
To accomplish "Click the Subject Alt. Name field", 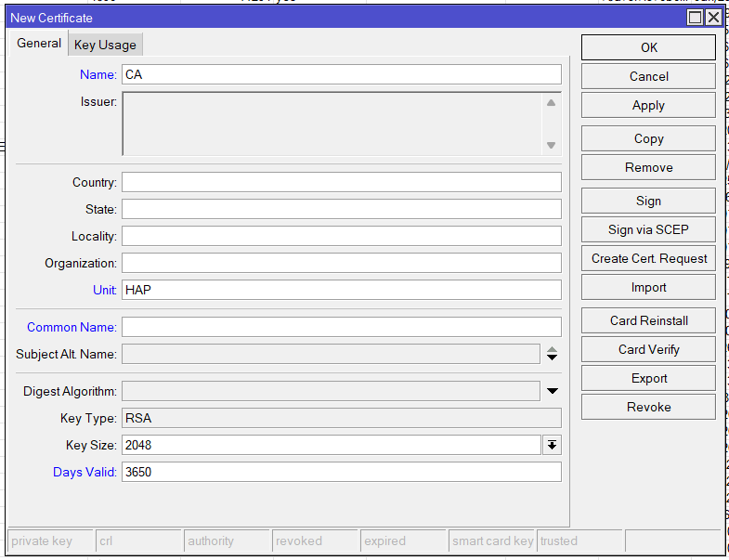I will pyautogui.click(x=331, y=355).
